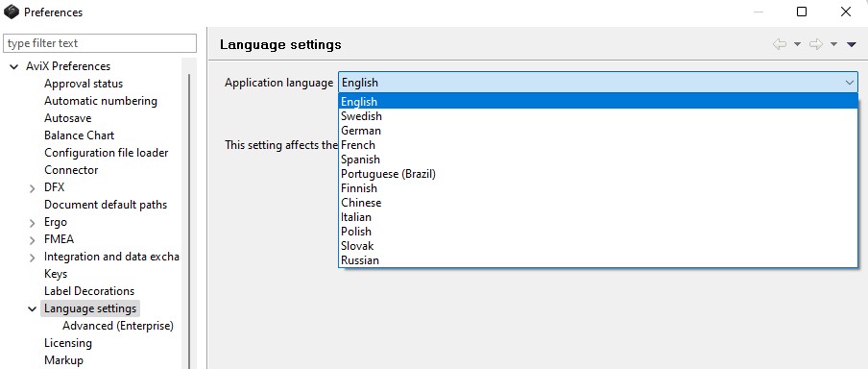
Task: Choose Portuguese (Brazil) language option
Action: click(x=598, y=173)
